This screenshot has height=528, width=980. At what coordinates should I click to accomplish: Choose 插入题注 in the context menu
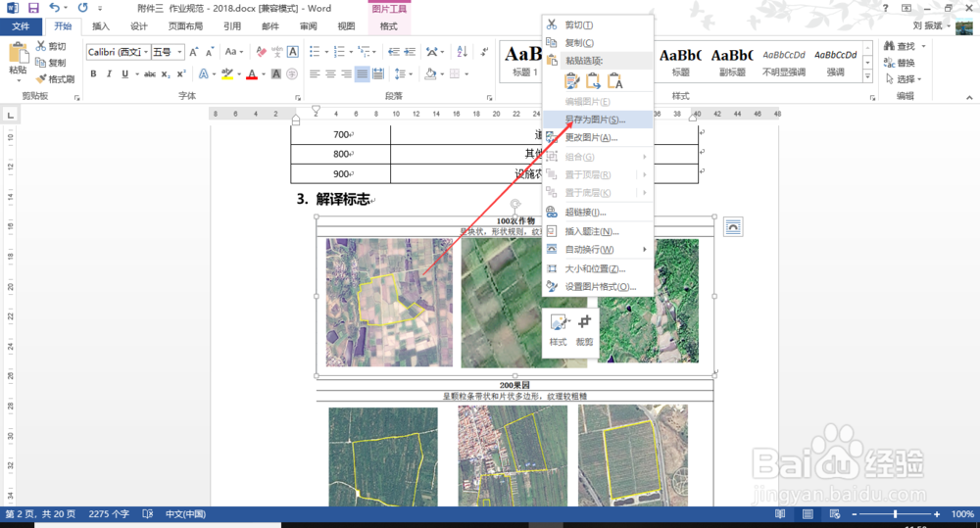[598, 231]
